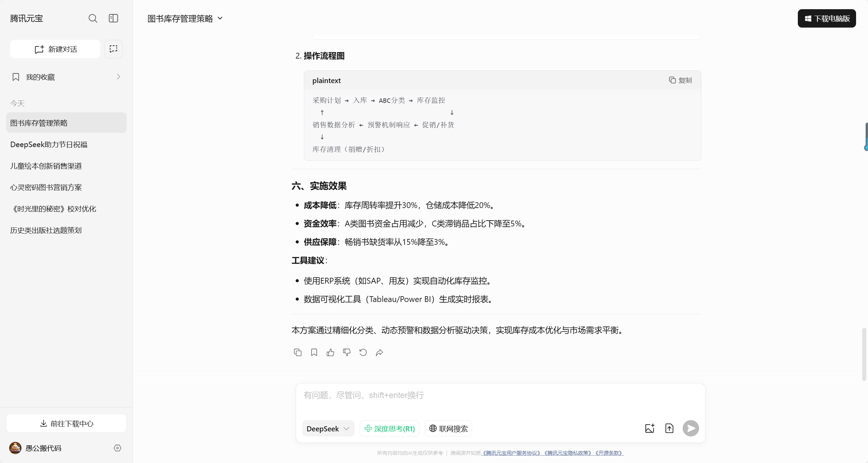Open the 儿童绘本创新销售渠道 conversation
The image size is (868, 463).
pyautogui.click(x=46, y=166)
